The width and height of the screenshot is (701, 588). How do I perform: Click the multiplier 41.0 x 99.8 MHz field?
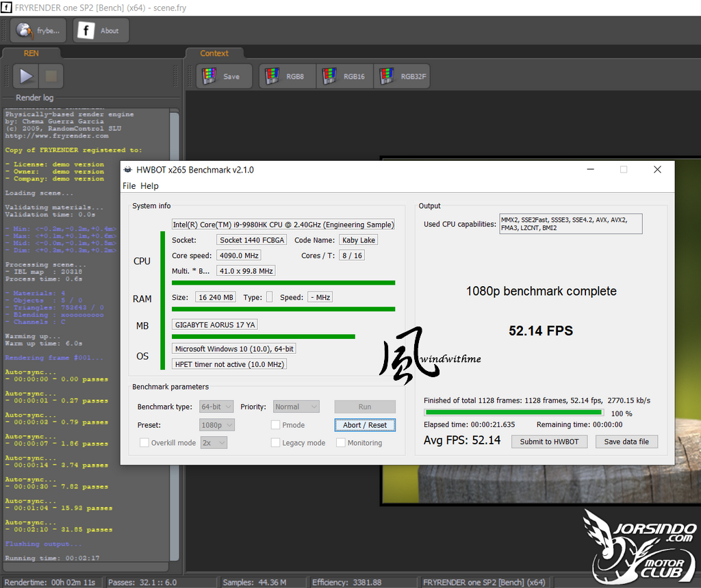246,271
